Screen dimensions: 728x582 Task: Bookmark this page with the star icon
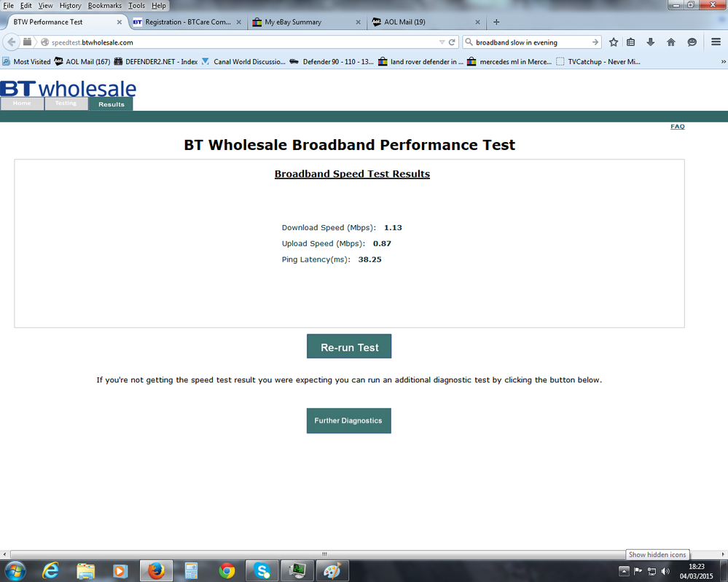point(614,42)
